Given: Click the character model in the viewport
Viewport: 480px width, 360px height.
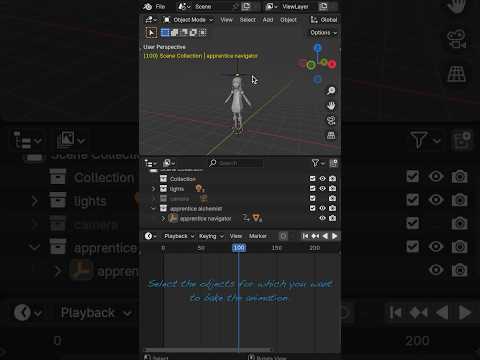Looking at the screenshot, I should [x=237, y=104].
